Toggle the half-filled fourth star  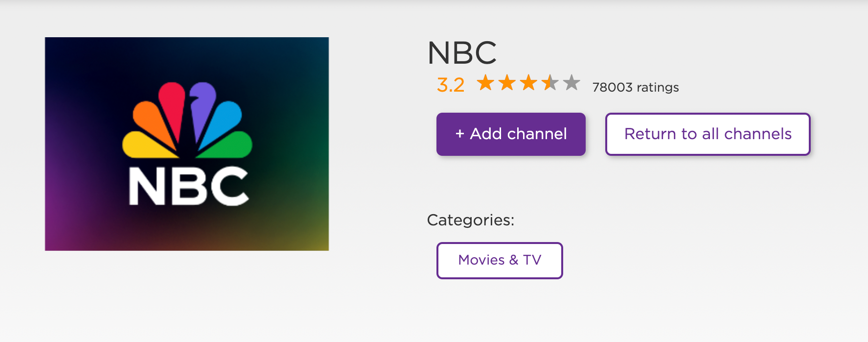point(550,83)
